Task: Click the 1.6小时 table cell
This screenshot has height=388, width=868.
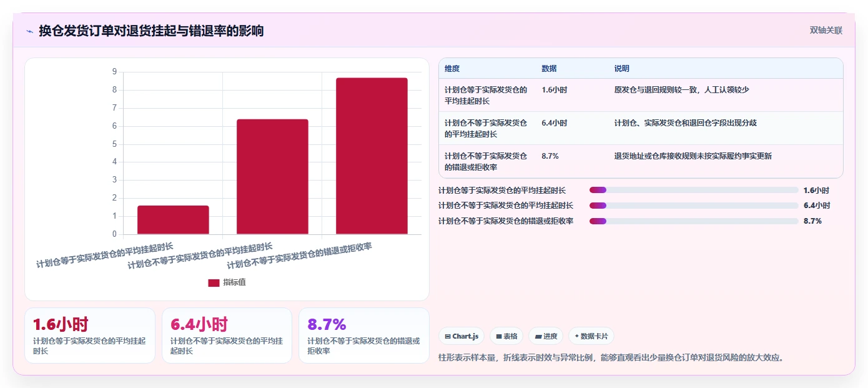Action: (555, 90)
